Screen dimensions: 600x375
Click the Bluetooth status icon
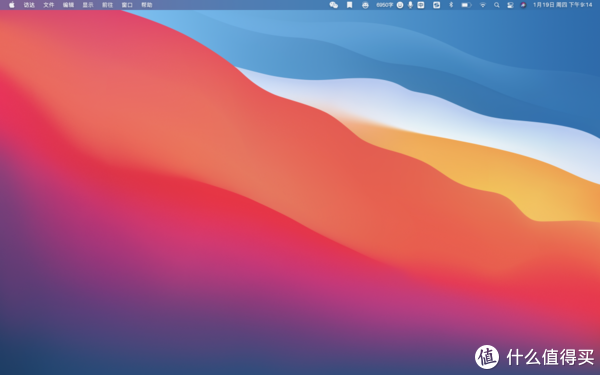tap(451, 5)
